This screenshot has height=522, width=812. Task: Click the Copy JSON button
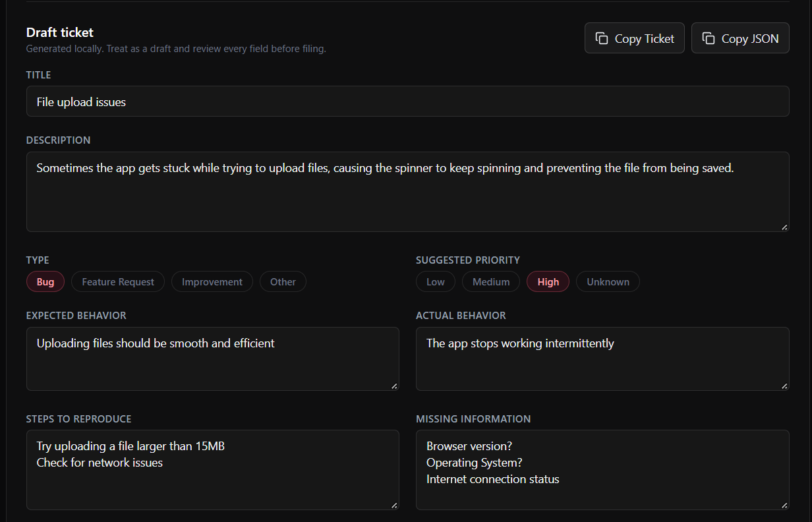pos(740,38)
